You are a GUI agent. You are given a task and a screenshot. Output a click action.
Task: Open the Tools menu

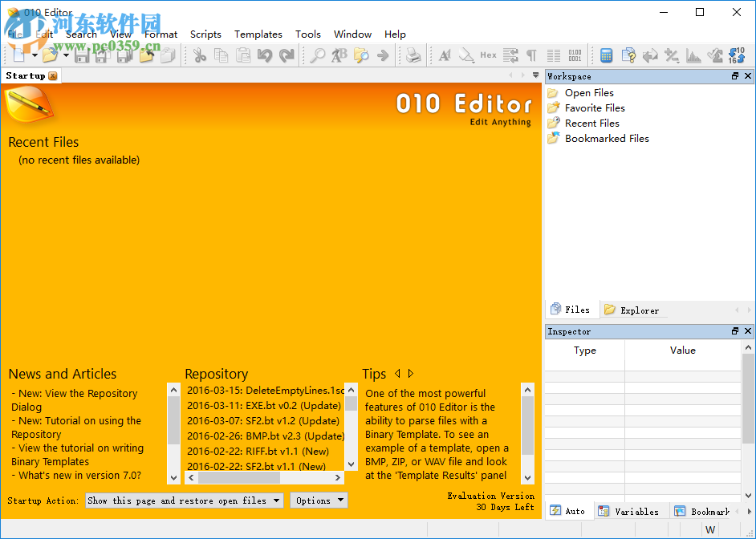click(308, 34)
